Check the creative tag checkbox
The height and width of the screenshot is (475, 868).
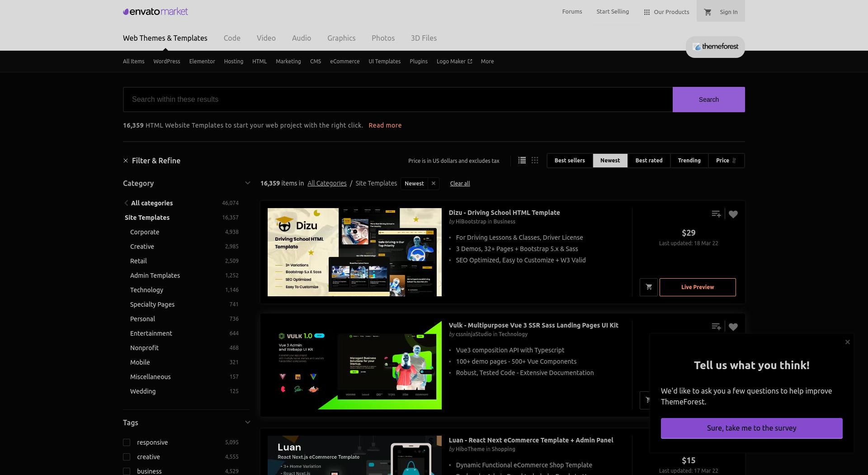[127, 457]
